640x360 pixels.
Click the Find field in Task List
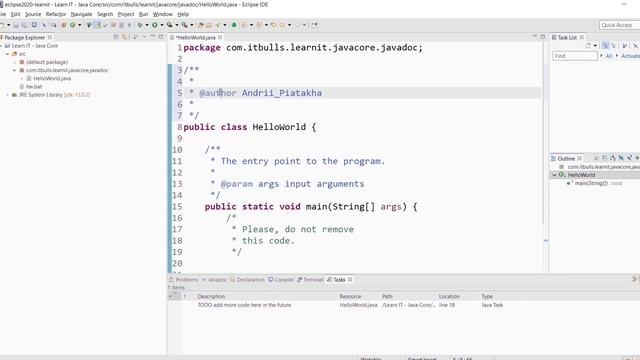(575, 56)
